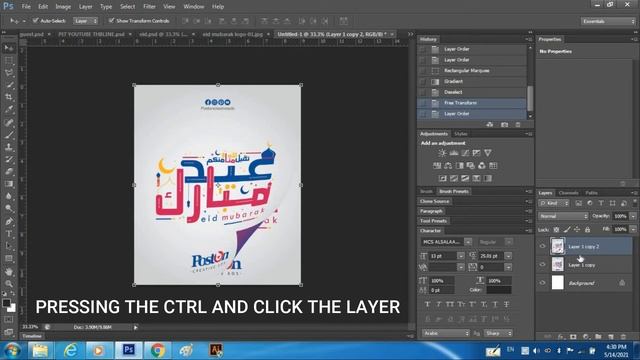This screenshot has height=360, width=640.
Task: Select the Brush tool
Action: tap(9, 134)
